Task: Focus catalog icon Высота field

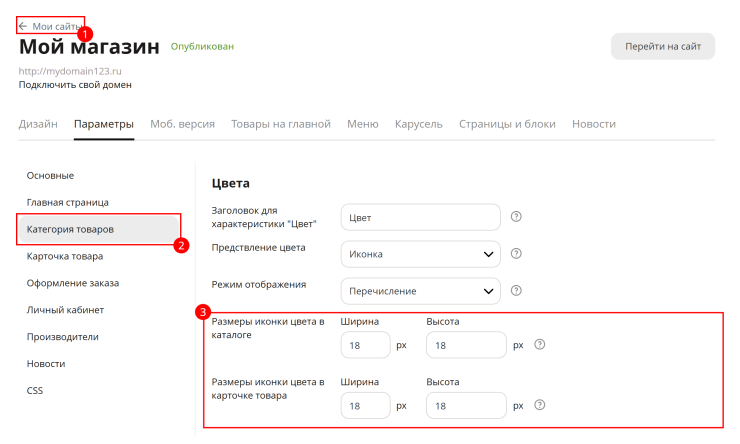Action: 466,345
